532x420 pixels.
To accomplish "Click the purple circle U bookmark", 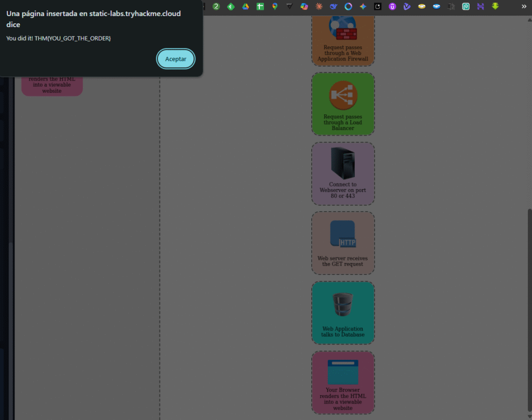I will (393, 7).
